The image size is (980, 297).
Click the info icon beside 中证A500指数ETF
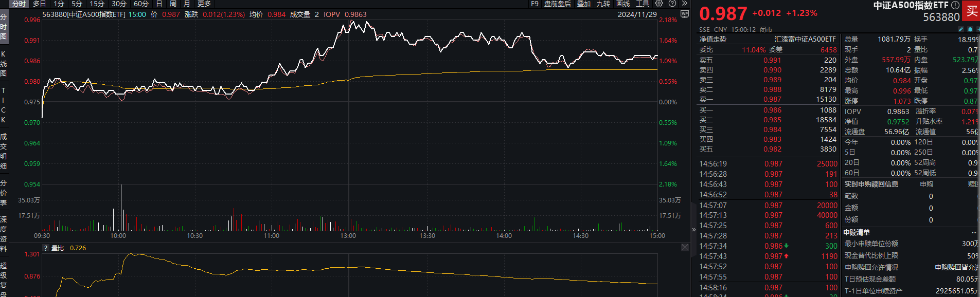click(955, 5)
